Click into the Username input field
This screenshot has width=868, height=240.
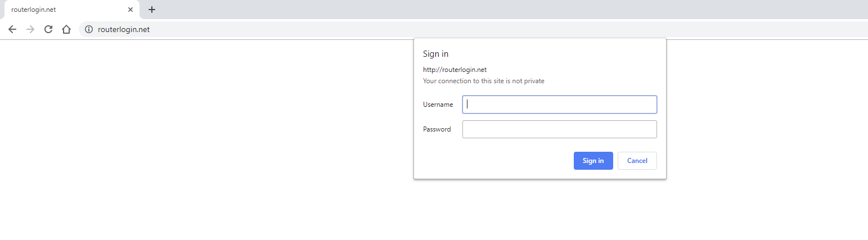pos(559,105)
